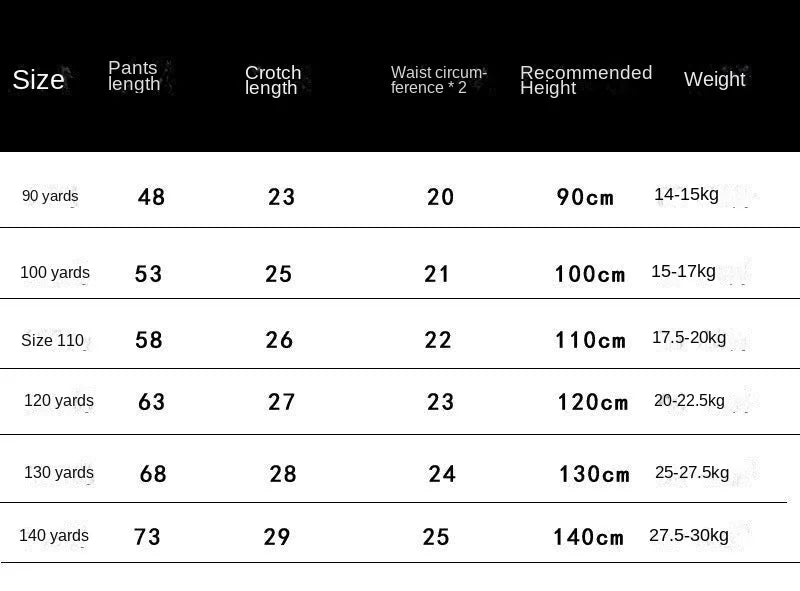Image resolution: width=800 pixels, height=591 pixels.
Task: Click the Pants length column header
Action: 134,76
